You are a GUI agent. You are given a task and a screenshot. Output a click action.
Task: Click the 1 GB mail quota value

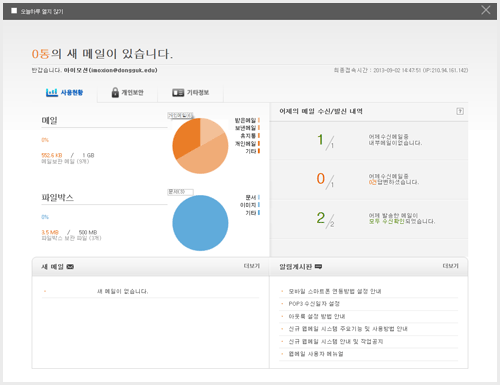(88, 155)
